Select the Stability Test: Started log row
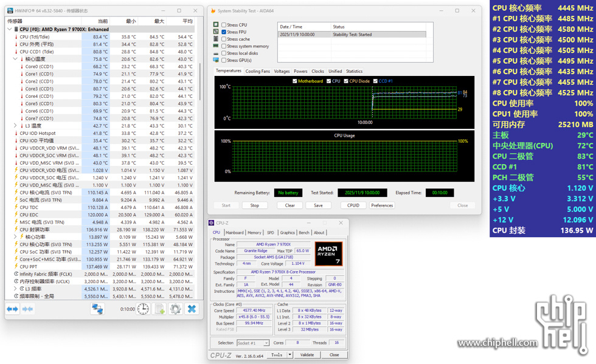This screenshot has height=364, width=596. click(x=352, y=35)
